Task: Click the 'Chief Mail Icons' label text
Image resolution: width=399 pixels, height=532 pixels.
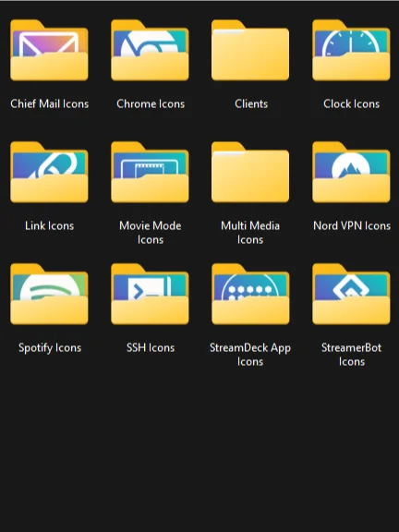Action: coord(50,103)
